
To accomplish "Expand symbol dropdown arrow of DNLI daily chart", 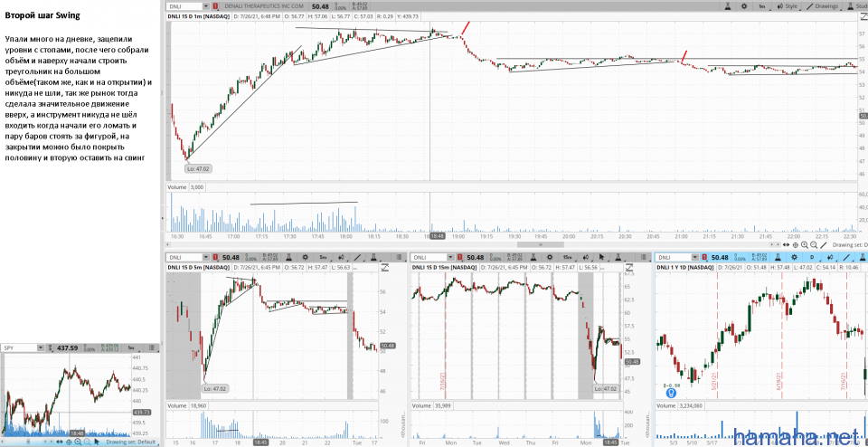I will coord(695,257).
